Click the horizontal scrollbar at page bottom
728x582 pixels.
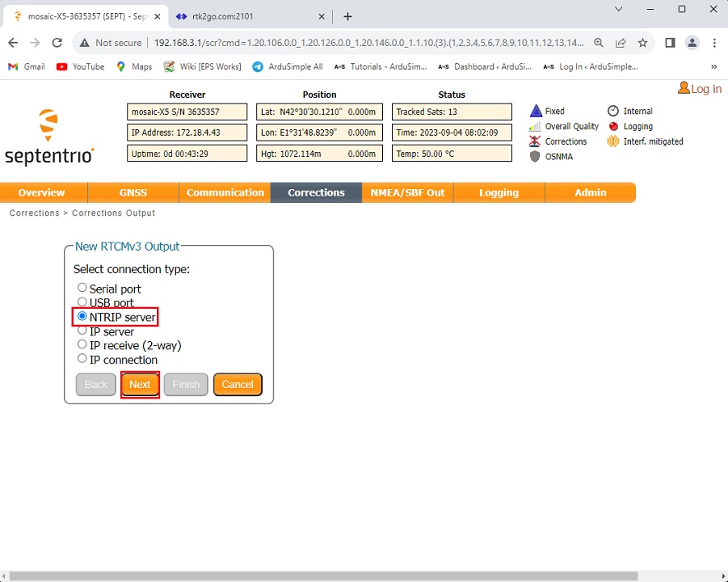323,576
